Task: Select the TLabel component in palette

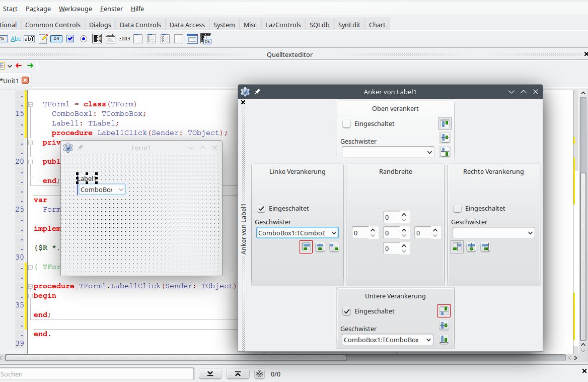Action: coord(16,39)
